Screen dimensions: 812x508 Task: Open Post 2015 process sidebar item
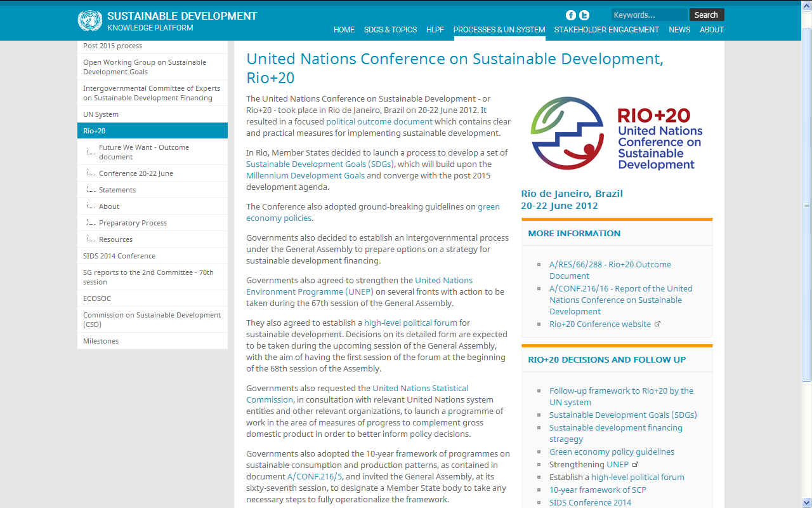point(152,46)
